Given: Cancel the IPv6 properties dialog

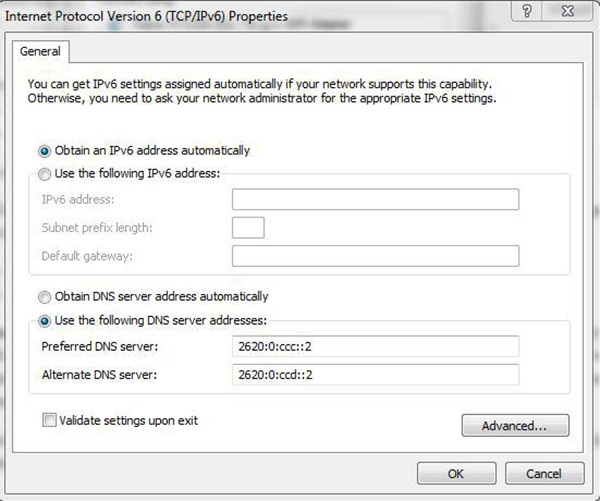Looking at the screenshot, I should (545, 473).
